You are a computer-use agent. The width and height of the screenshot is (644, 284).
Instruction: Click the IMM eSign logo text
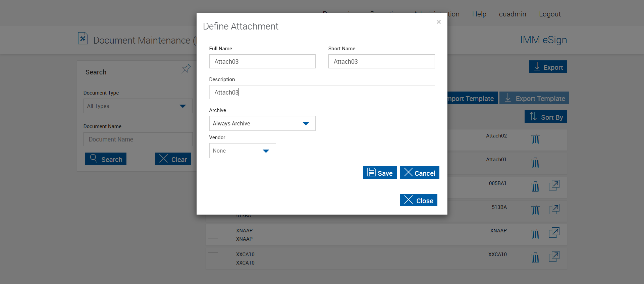pyautogui.click(x=543, y=40)
